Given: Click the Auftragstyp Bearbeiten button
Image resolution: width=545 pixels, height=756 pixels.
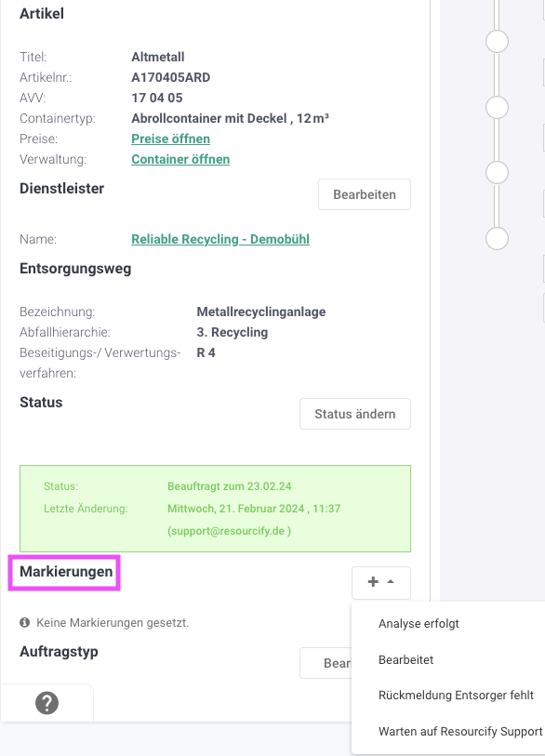Looking at the screenshot, I should tap(326, 663).
